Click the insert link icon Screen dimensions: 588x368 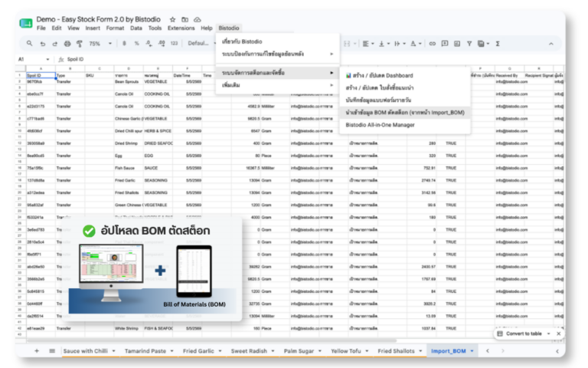[433, 44]
